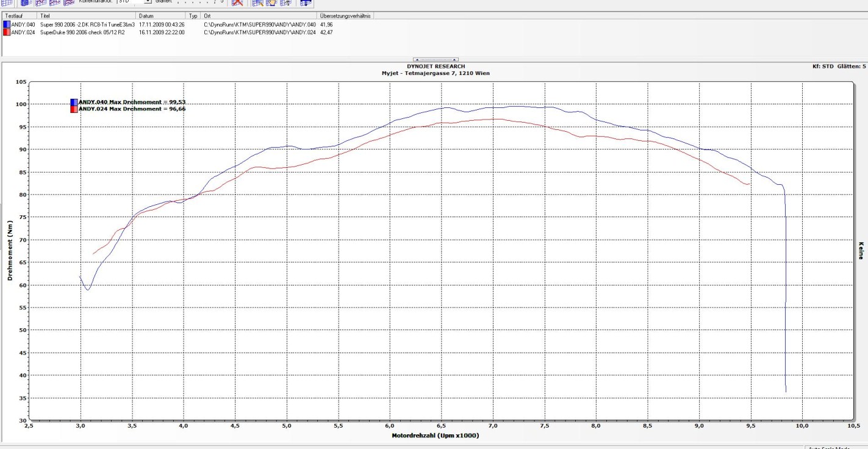
Task: Click the red X delete icon
Action: [237, 2]
